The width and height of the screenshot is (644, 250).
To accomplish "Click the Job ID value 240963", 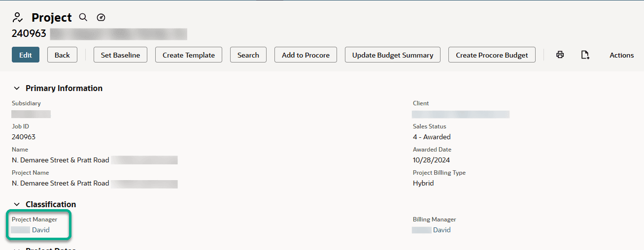I will (24, 137).
